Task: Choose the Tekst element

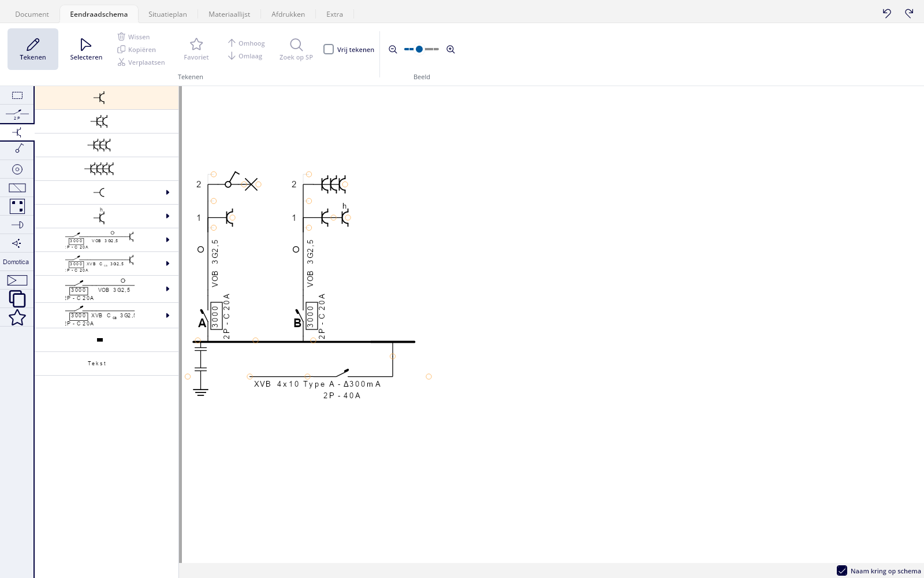Action: (107, 364)
